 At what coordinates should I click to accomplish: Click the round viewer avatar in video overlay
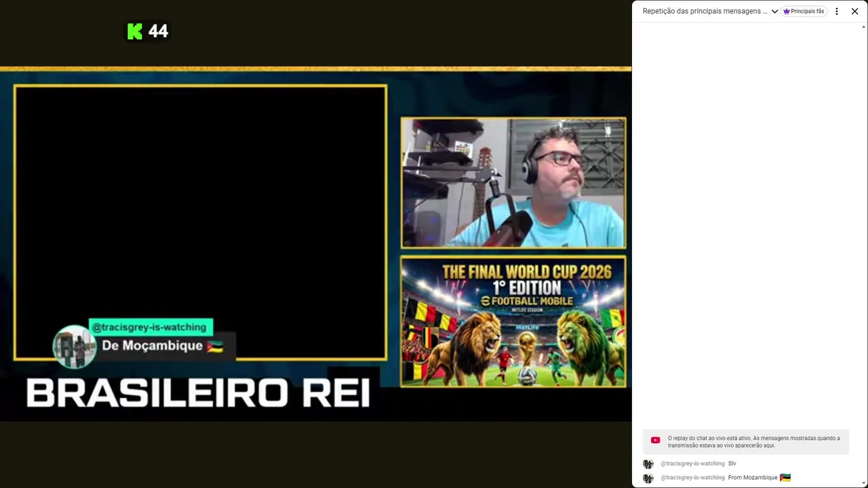tap(75, 346)
